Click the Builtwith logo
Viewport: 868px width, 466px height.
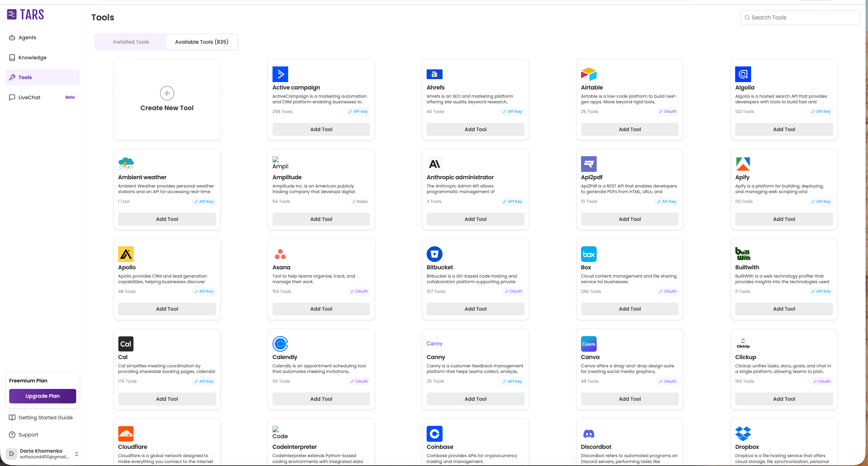743,254
